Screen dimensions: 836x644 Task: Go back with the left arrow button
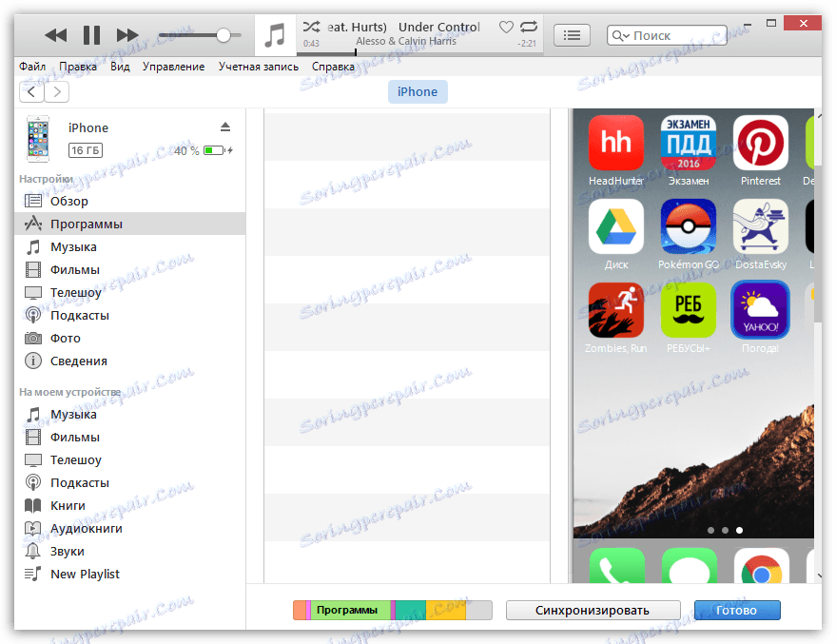pos(31,92)
